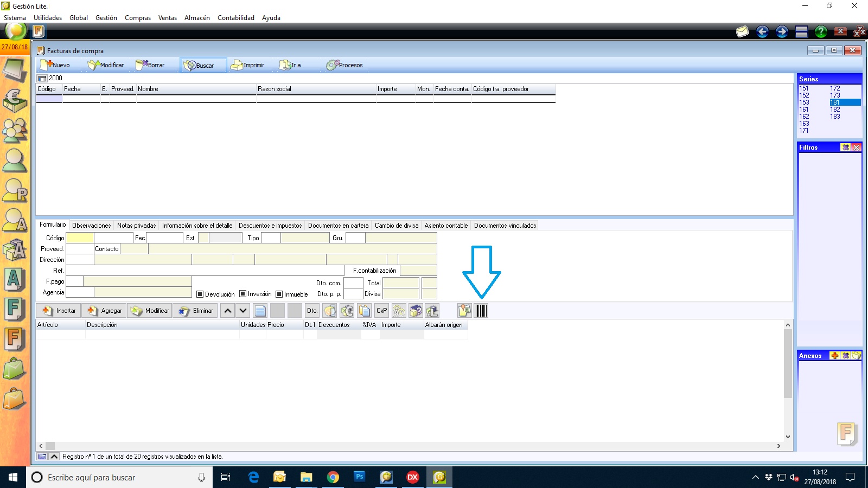The width and height of the screenshot is (868, 488).
Task: Click the green A document sidebar icon
Action: click(15, 280)
